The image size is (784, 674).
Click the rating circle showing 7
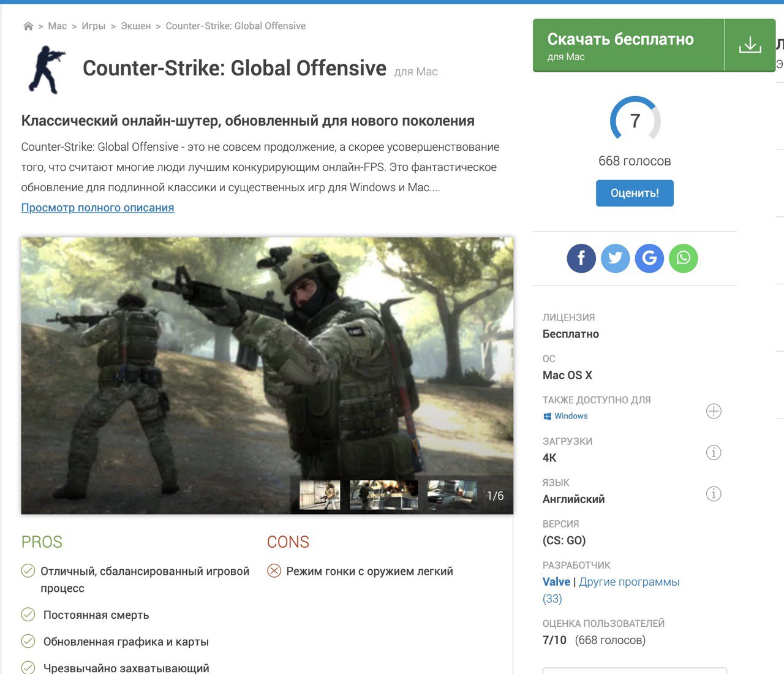(635, 121)
